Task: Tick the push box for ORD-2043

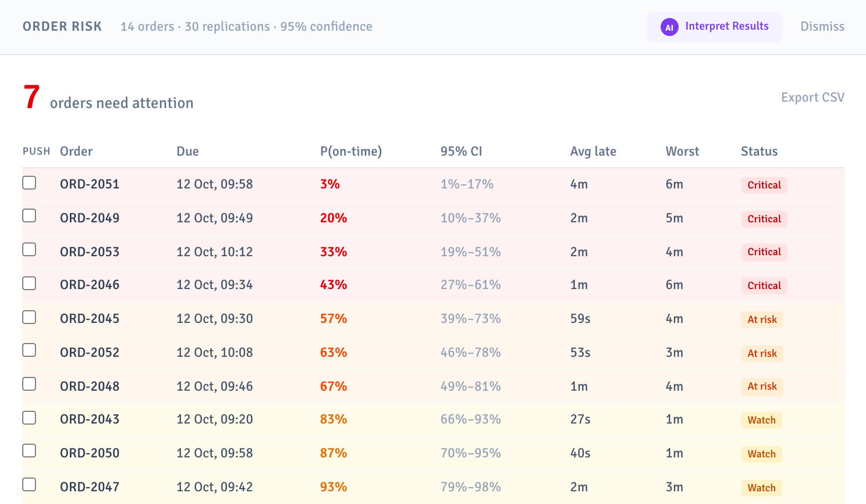Action: point(29,418)
